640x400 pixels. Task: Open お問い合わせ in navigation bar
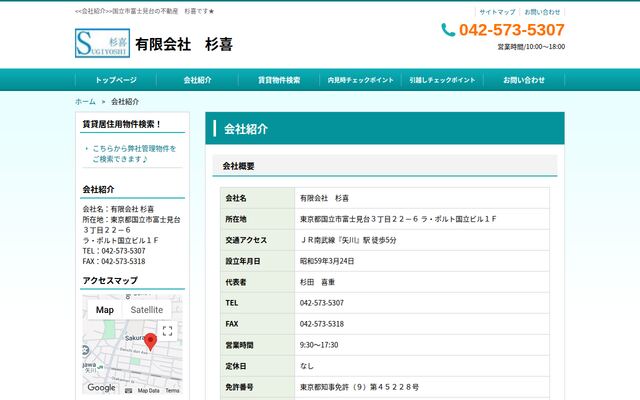pyautogui.click(x=524, y=80)
